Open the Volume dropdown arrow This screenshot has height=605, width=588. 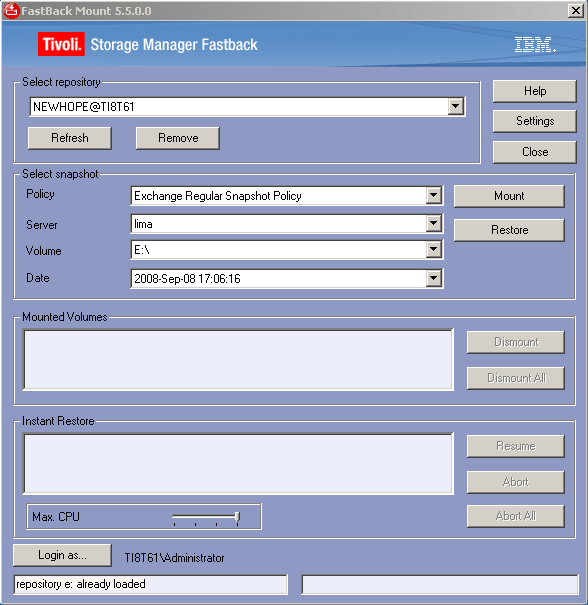(434, 250)
